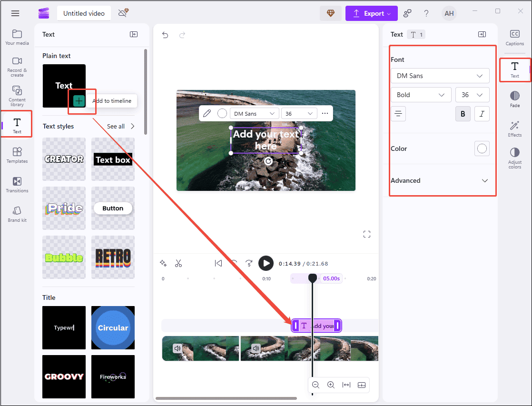
Task: Select the Circular title
Action: point(113,327)
